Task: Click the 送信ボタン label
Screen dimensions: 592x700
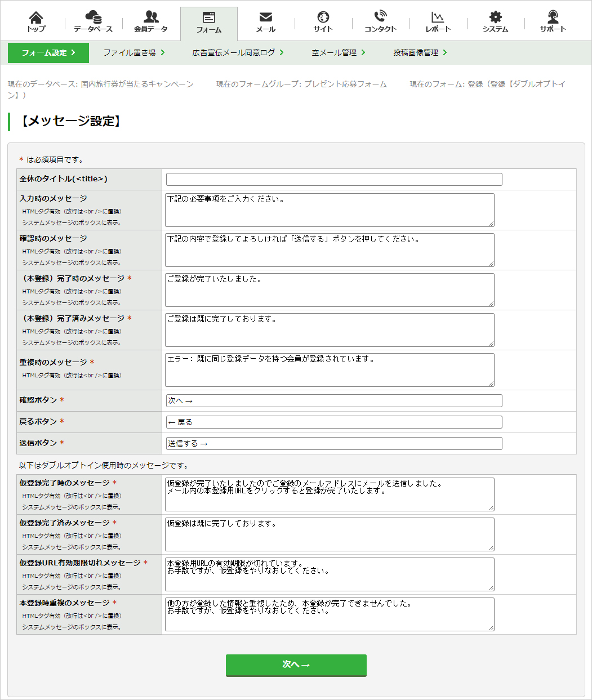Action: coord(38,443)
